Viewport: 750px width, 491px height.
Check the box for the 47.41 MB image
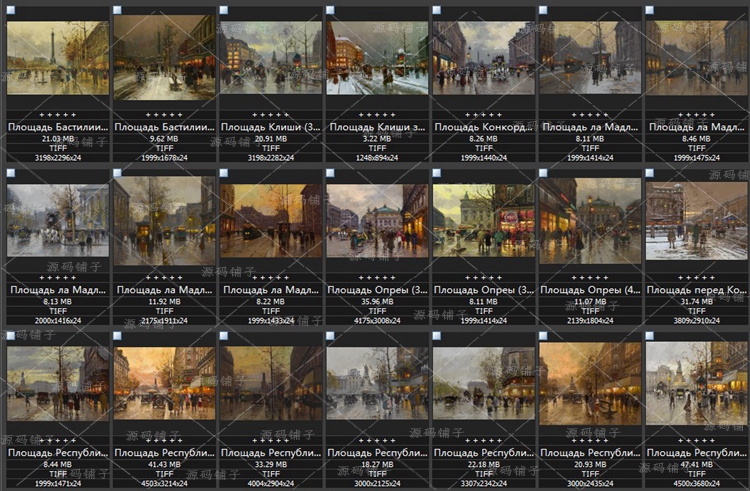650,336
